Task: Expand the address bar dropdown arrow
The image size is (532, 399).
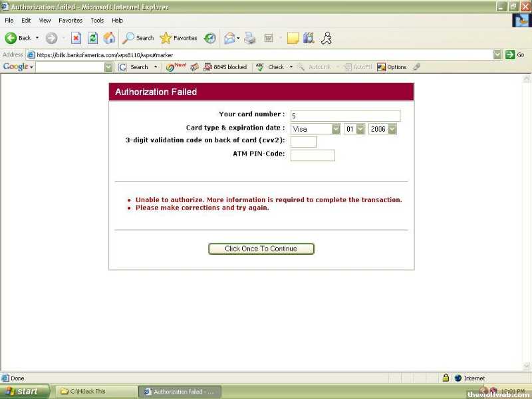Action: tap(497, 55)
